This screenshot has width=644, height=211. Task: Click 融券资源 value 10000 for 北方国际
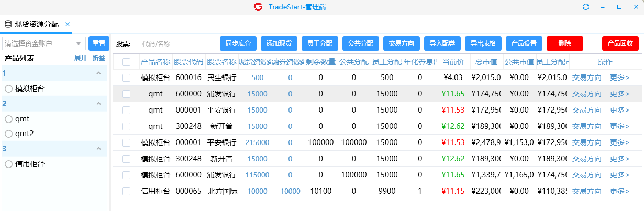click(x=291, y=191)
